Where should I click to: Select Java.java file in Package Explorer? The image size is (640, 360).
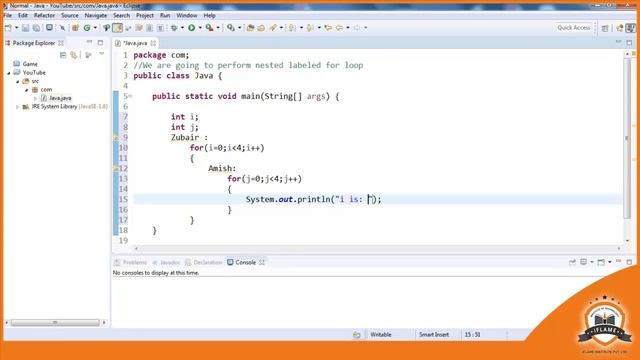pyautogui.click(x=56, y=98)
